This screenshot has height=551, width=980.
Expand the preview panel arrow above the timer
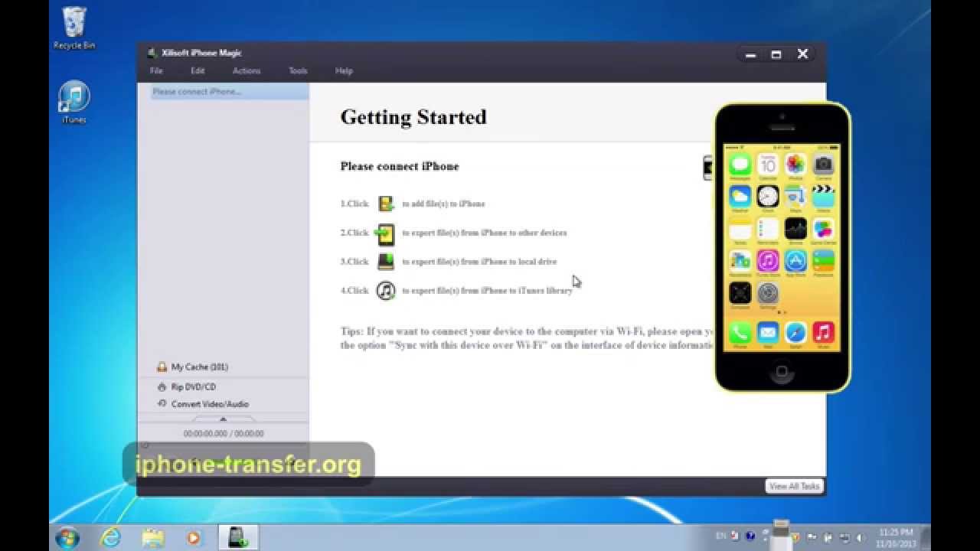point(223,419)
